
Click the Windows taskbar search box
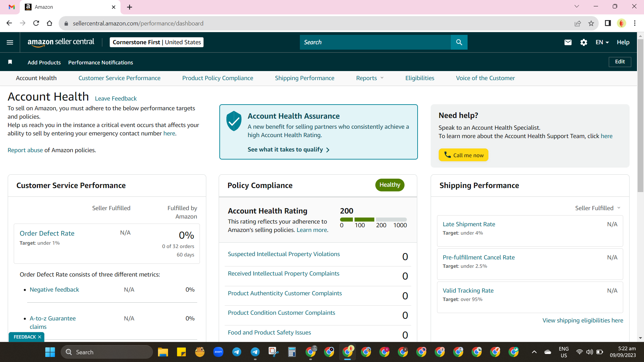point(107,352)
